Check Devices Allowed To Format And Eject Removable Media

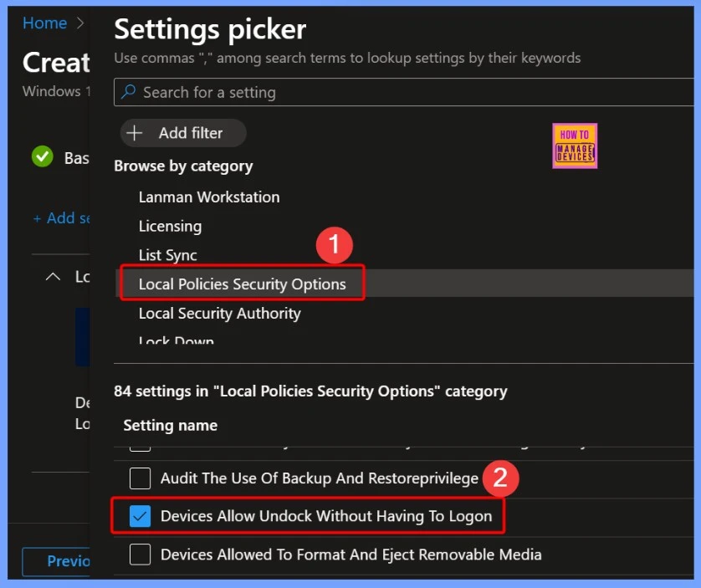(141, 555)
